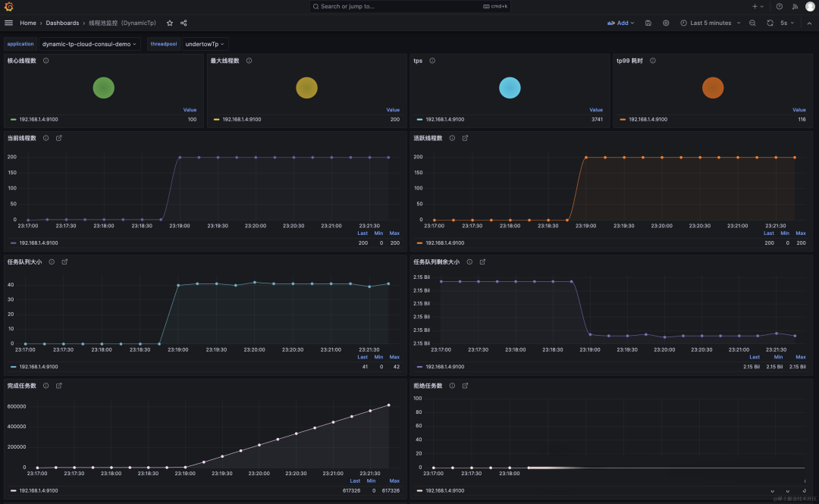The image size is (819, 504).
Task: Open dashboard settings gear
Action: point(666,23)
